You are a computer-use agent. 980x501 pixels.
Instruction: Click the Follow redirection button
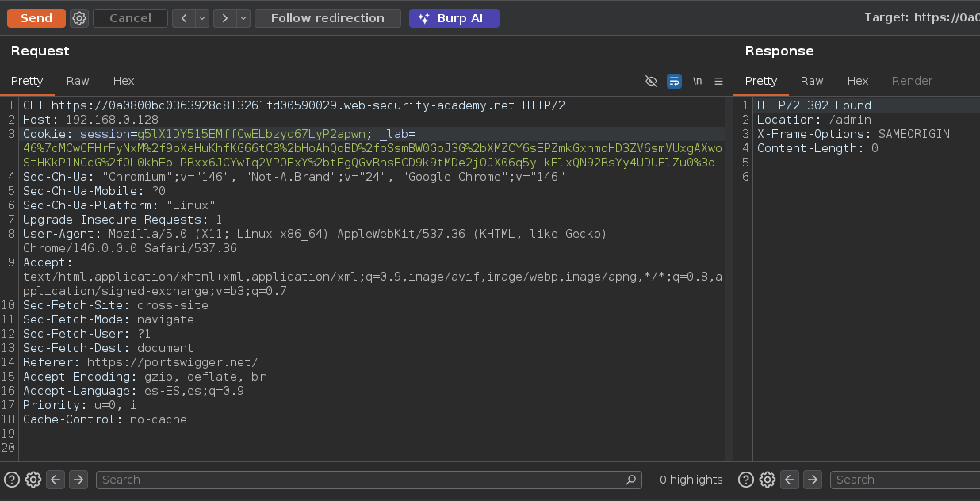click(x=327, y=18)
